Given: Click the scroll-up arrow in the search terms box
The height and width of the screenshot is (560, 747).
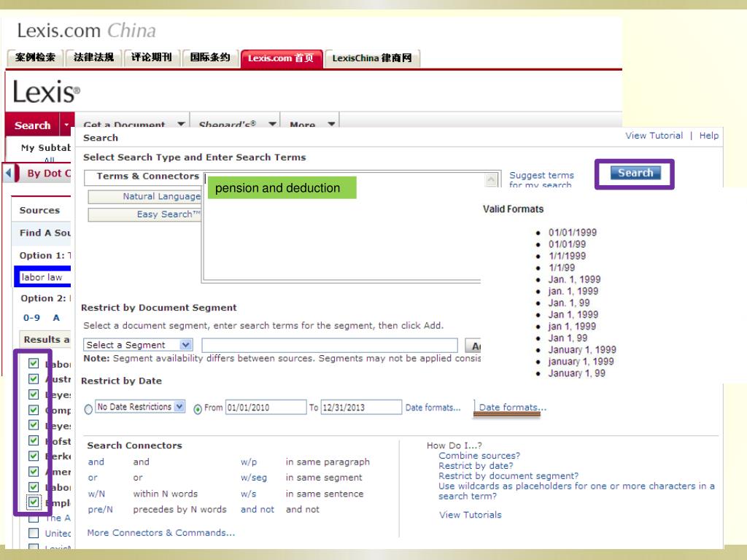Looking at the screenshot, I should click(491, 180).
